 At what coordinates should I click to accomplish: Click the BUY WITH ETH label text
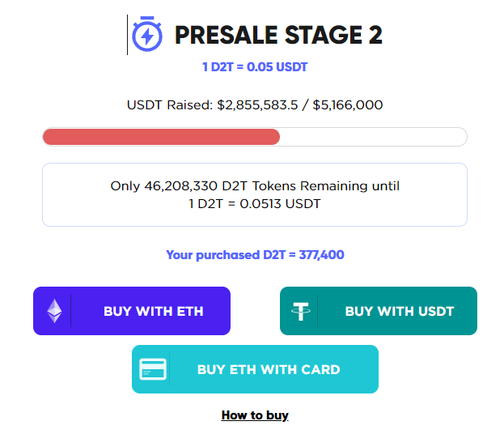coord(154,311)
